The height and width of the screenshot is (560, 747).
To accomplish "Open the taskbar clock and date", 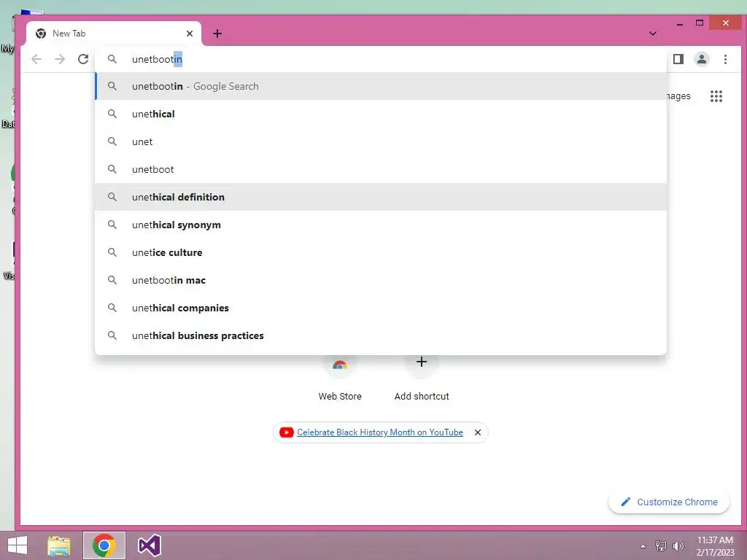I will (715, 545).
